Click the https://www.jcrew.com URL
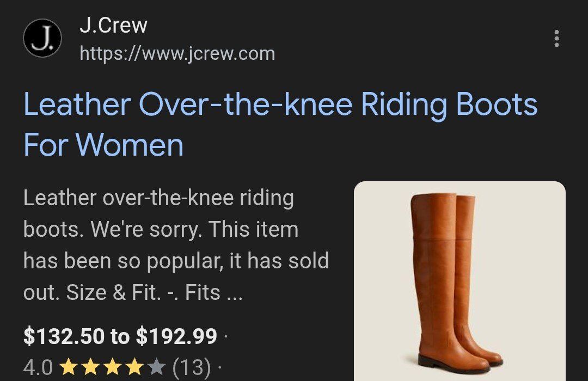 point(177,54)
